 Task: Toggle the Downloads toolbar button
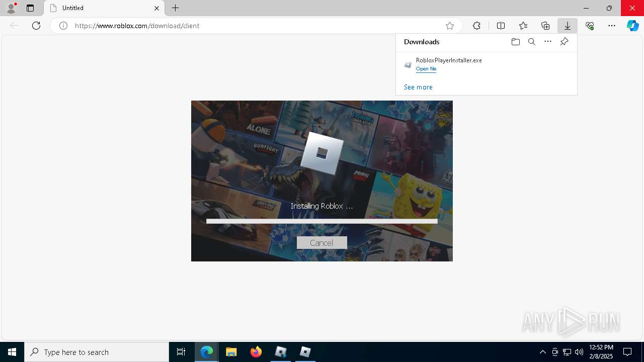click(567, 26)
